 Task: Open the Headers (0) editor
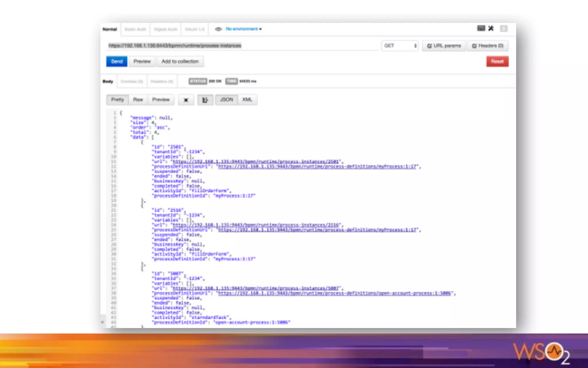click(488, 46)
